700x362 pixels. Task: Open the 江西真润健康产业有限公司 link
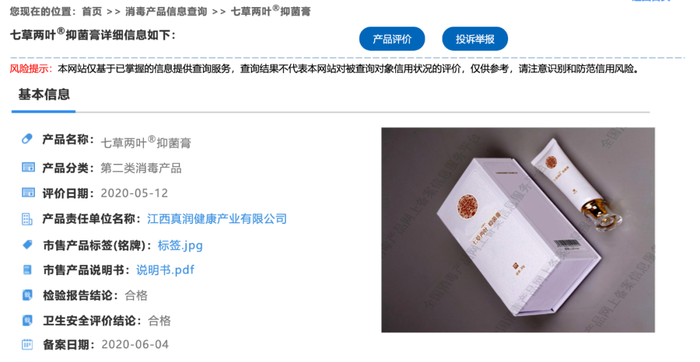click(217, 219)
